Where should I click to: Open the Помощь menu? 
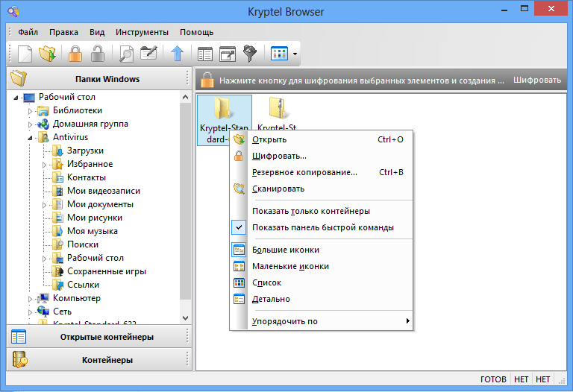coord(197,32)
